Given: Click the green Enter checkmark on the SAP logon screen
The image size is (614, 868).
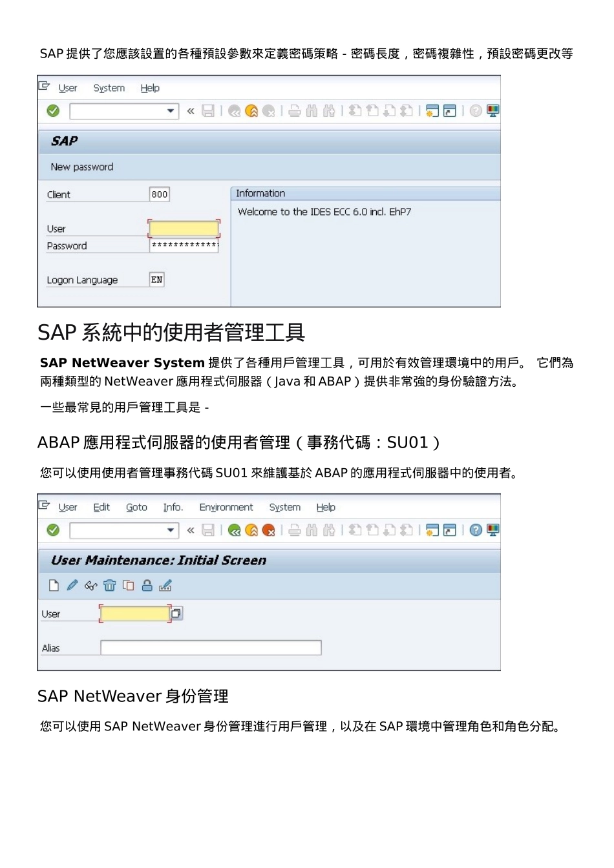Looking at the screenshot, I should click(x=53, y=111).
